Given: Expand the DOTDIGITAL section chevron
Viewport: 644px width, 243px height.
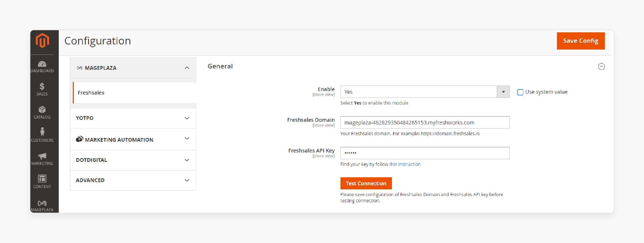Looking at the screenshot, I should click(187, 160).
